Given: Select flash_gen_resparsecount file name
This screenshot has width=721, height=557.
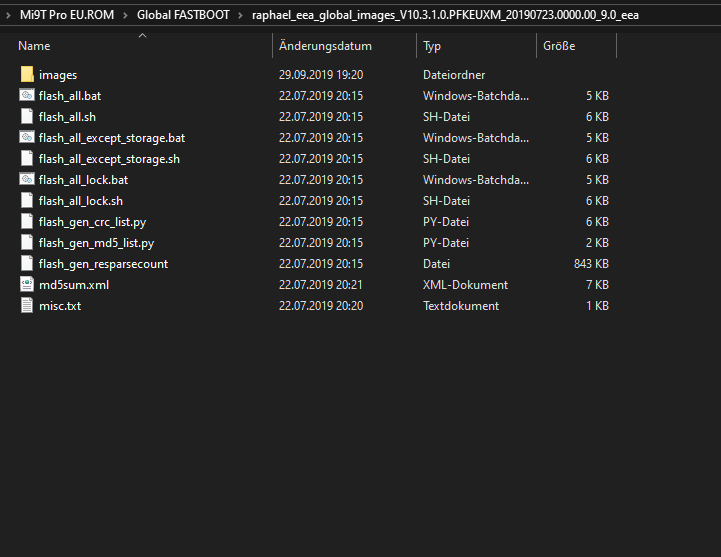Looking at the screenshot, I should pos(103,264).
